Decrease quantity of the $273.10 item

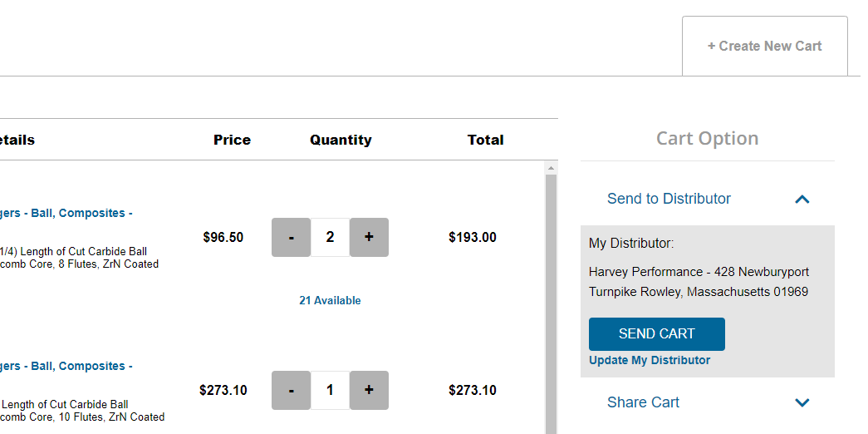click(x=291, y=391)
